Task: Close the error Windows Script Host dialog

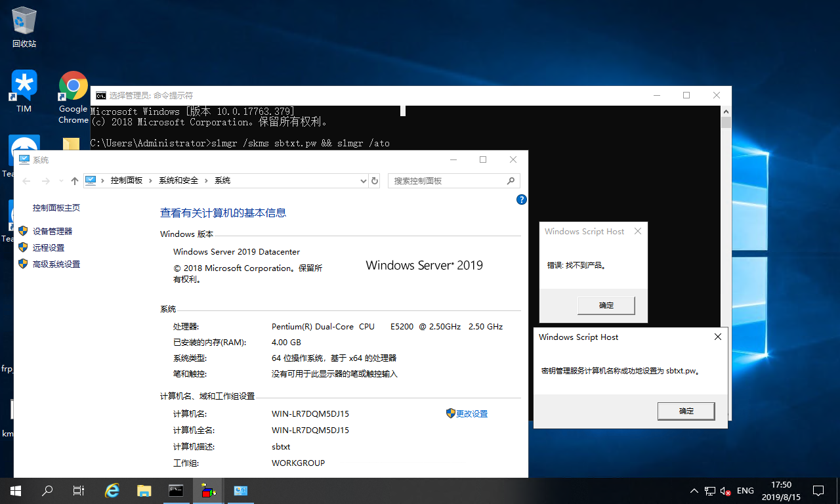Action: pyautogui.click(x=638, y=231)
